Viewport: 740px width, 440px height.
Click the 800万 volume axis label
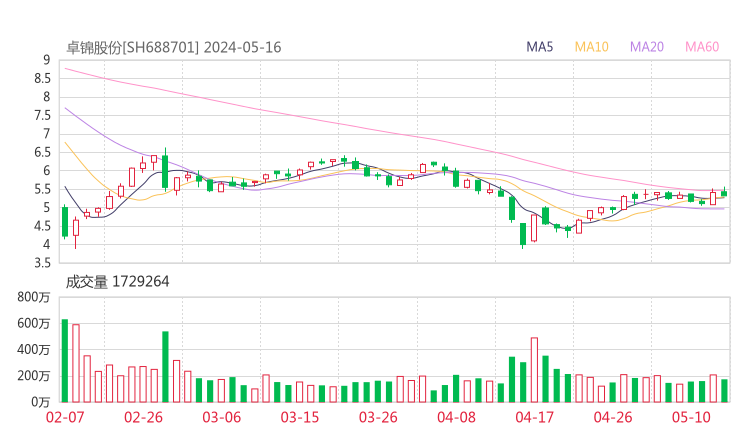(34, 297)
